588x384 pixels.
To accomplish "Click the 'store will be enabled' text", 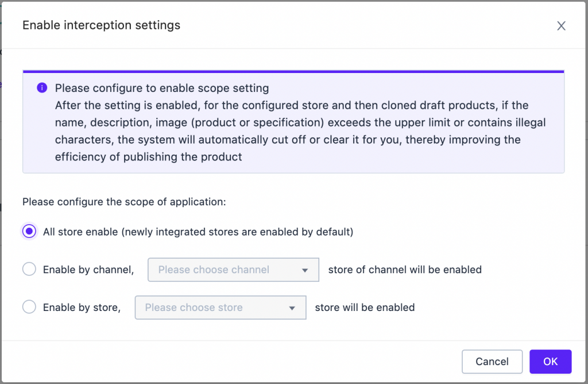I will 365,308.
